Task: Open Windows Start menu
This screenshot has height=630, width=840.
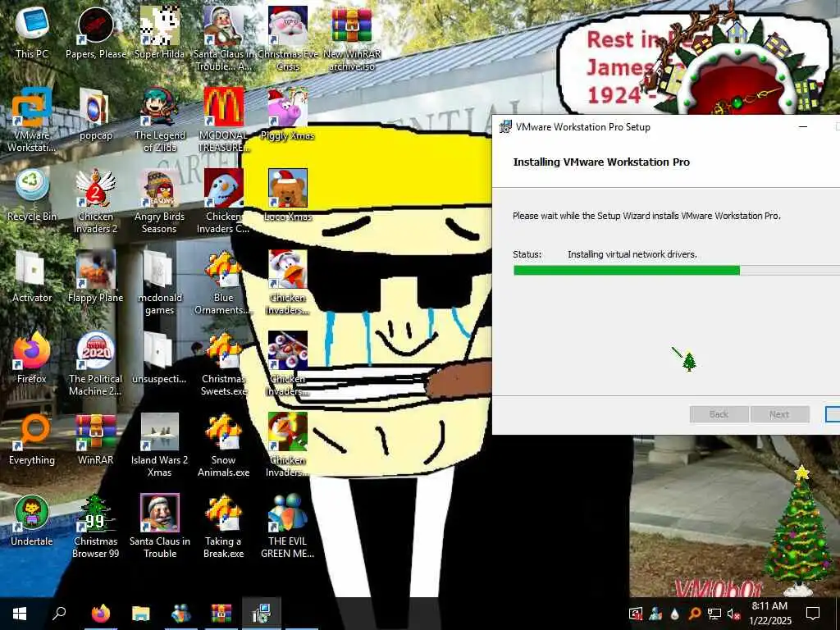Action: click(x=20, y=613)
